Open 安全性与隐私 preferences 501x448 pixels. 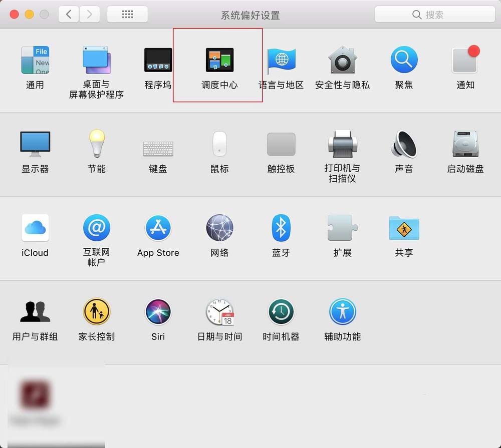point(343,60)
